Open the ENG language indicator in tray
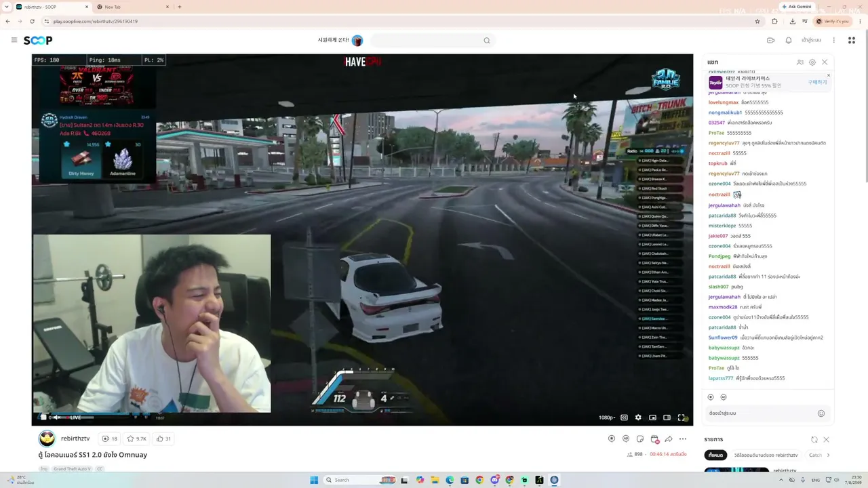This screenshot has height=488, width=868. pos(815,480)
